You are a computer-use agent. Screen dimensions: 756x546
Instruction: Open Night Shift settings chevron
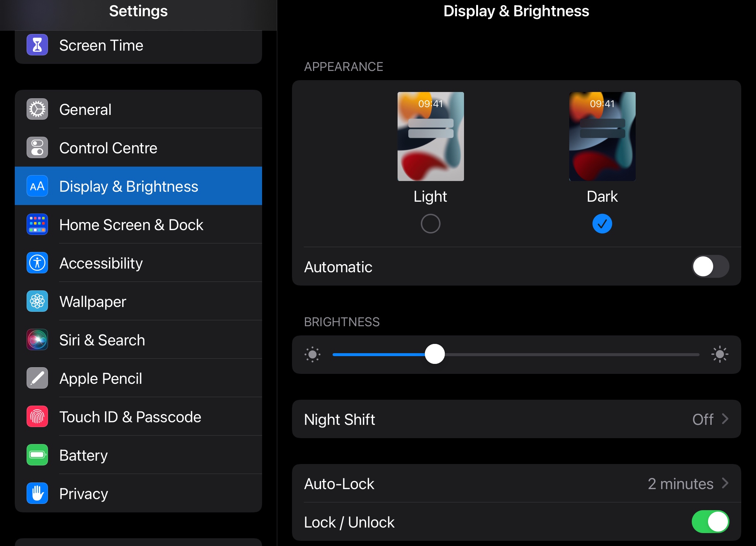click(x=725, y=419)
